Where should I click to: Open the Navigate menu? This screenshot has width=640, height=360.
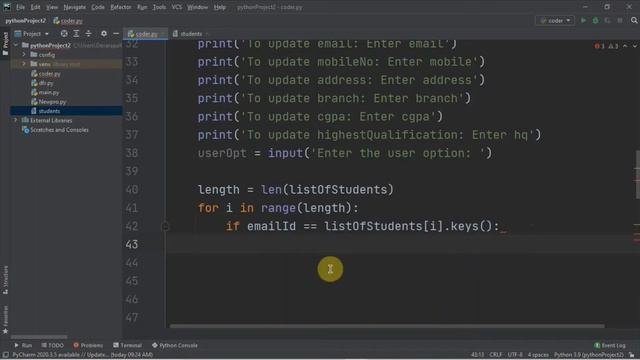pyautogui.click(x=75, y=7)
